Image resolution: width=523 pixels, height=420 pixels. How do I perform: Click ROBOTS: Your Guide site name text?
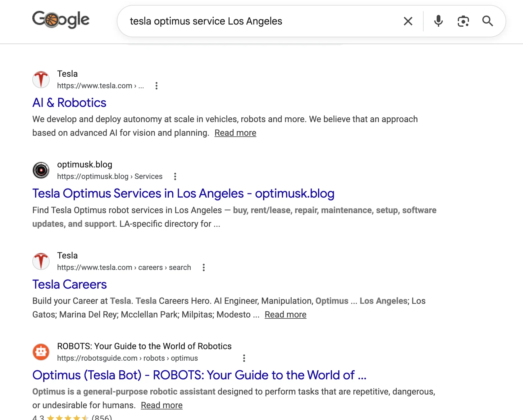[x=144, y=346]
